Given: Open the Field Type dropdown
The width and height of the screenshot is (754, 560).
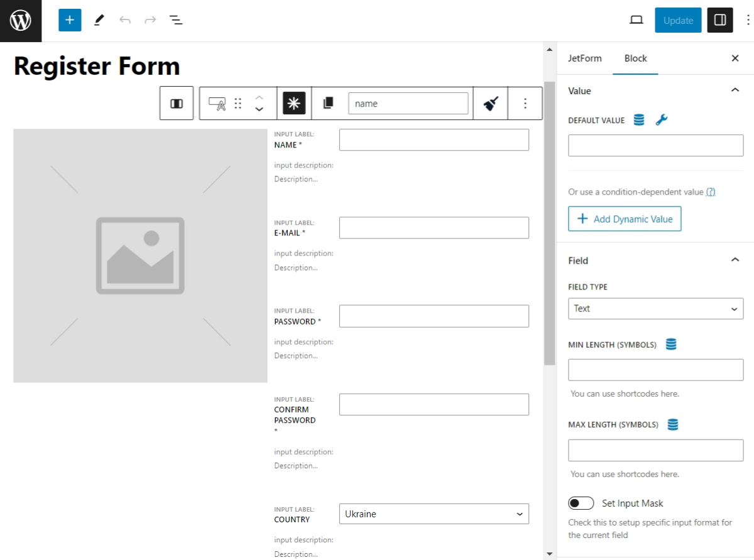Looking at the screenshot, I should (x=655, y=308).
